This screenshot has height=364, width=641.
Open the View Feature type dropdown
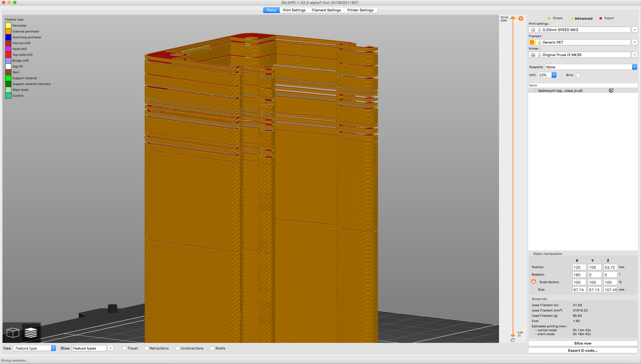(34, 348)
